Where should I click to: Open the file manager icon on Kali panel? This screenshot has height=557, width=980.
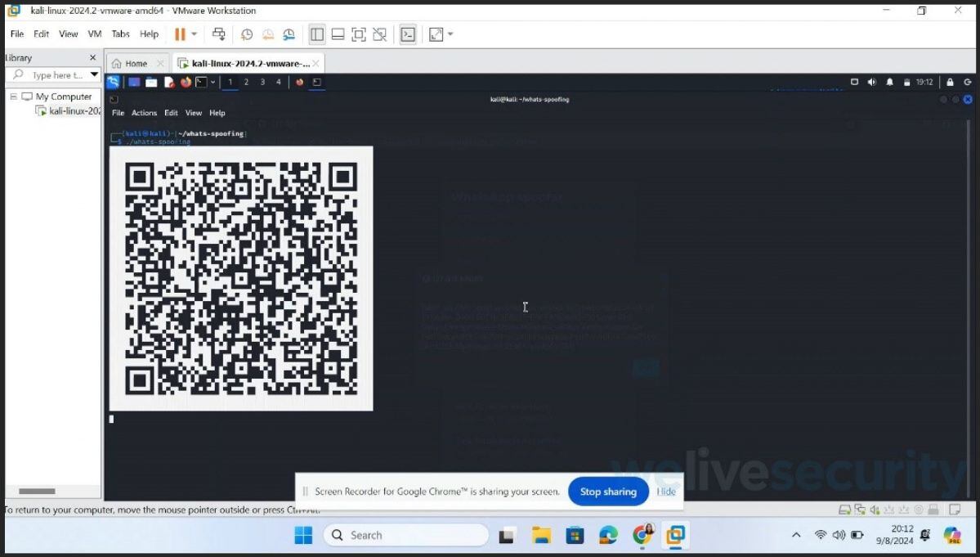pyautogui.click(x=150, y=82)
